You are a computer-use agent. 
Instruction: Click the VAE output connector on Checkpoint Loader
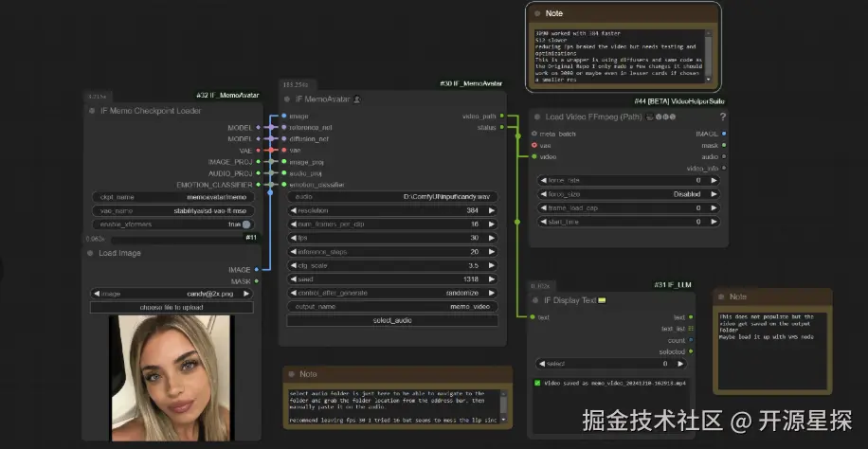tap(258, 150)
